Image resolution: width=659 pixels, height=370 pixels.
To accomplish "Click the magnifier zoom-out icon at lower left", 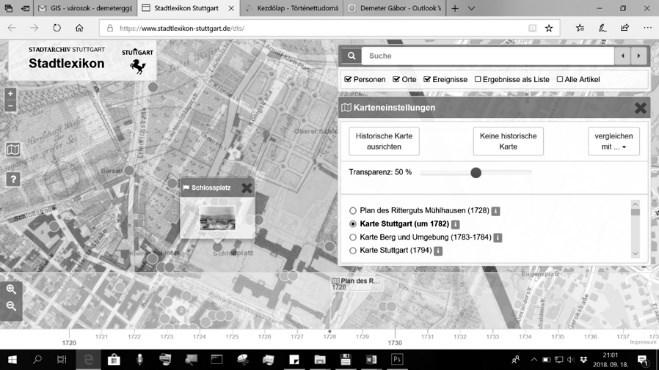I will (x=11, y=306).
